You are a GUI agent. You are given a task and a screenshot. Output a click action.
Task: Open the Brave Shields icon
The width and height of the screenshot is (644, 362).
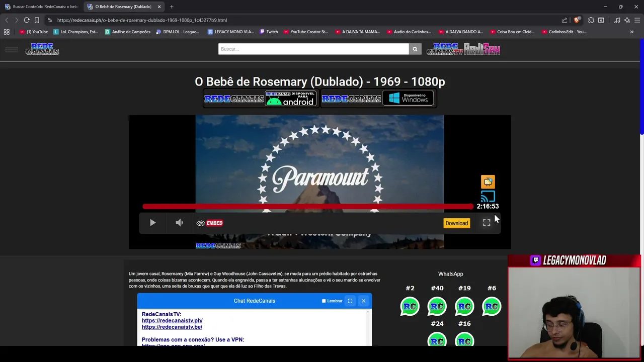coord(577,20)
